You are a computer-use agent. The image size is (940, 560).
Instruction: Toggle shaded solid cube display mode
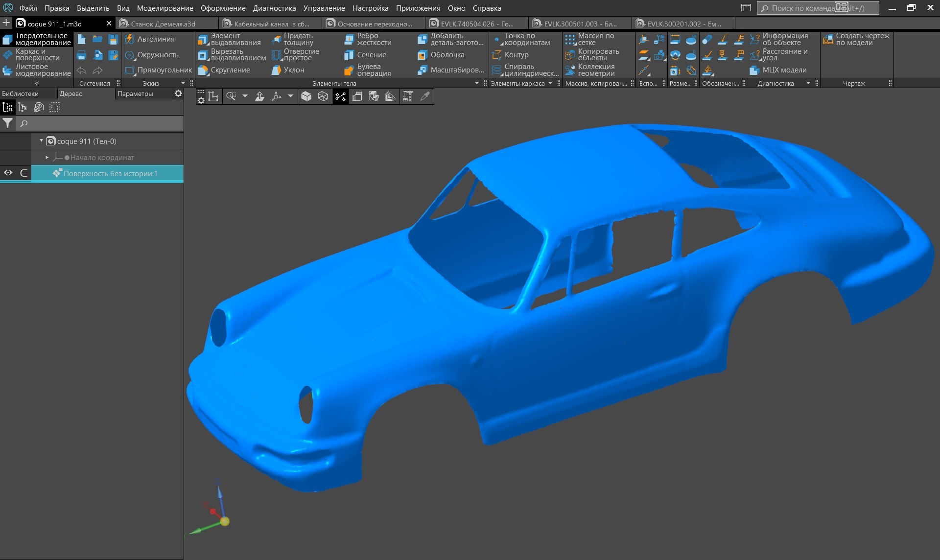coord(306,96)
